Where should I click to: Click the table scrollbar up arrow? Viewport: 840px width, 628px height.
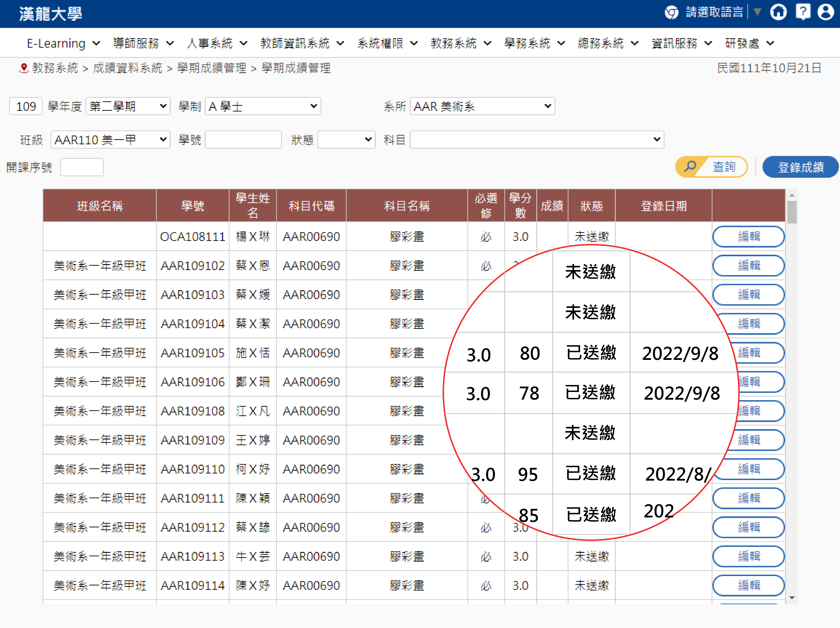(792, 195)
